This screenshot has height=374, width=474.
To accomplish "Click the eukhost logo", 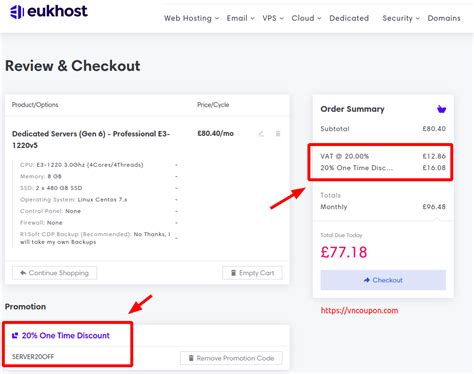I will point(49,11).
